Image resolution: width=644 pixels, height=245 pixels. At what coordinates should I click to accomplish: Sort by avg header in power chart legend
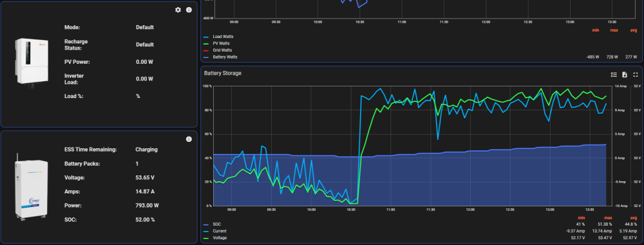[633, 30]
